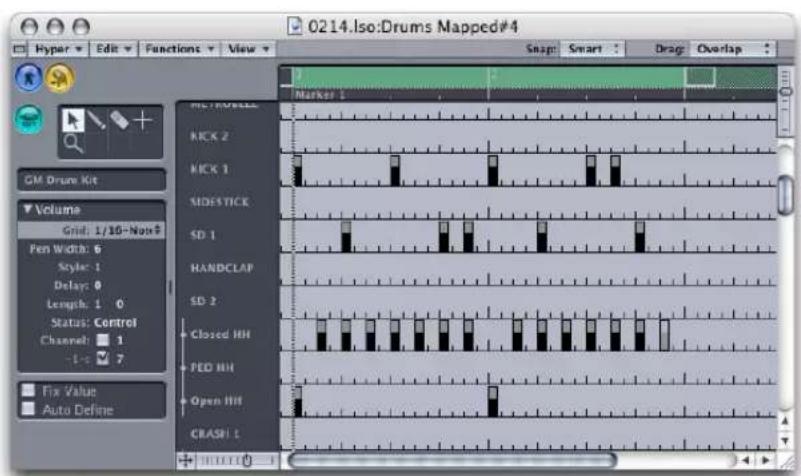Select the HANDCLAP lane name
801x476 pixels.
pos(222,268)
